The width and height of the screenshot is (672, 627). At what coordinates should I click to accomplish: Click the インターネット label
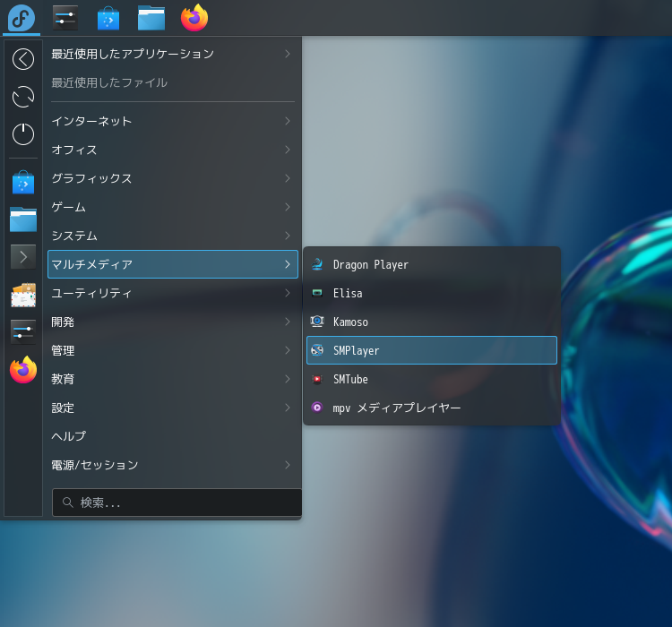coord(91,121)
